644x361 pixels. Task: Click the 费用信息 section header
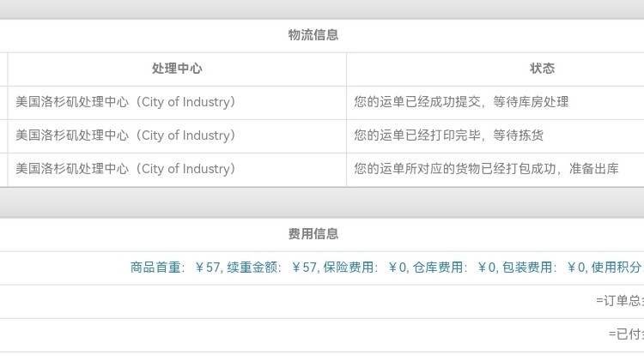click(313, 234)
